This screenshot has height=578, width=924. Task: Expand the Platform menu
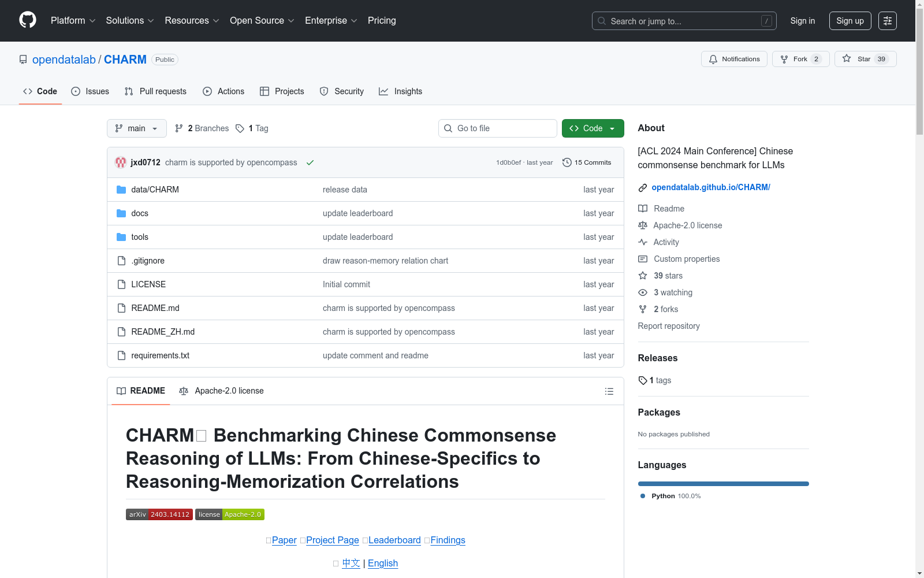tap(73, 21)
